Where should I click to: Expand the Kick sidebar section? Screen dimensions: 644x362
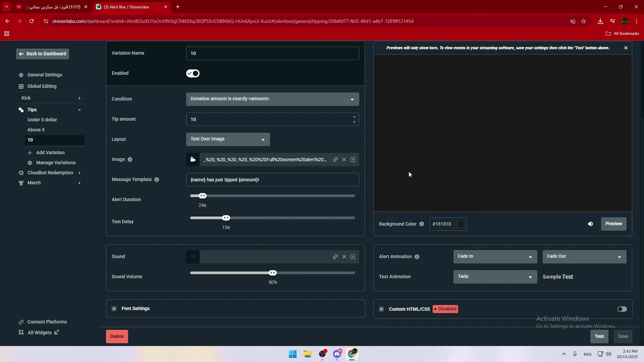(x=79, y=98)
